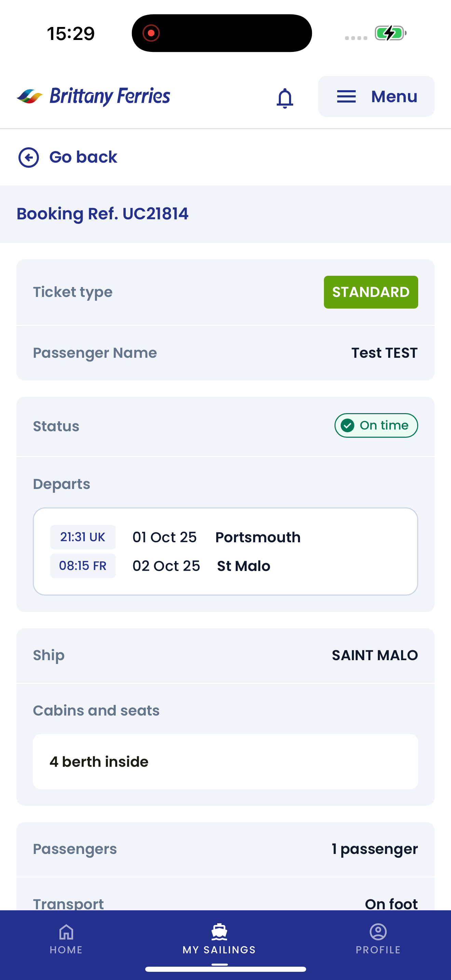This screenshot has height=980, width=451.
Task: Tap the 4 berth inside cabin card
Action: click(x=225, y=762)
